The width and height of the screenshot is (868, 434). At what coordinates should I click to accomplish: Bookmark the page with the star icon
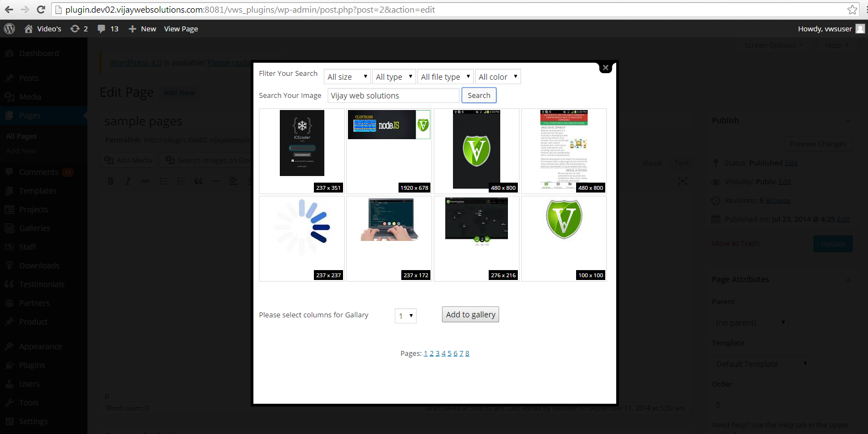click(852, 10)
